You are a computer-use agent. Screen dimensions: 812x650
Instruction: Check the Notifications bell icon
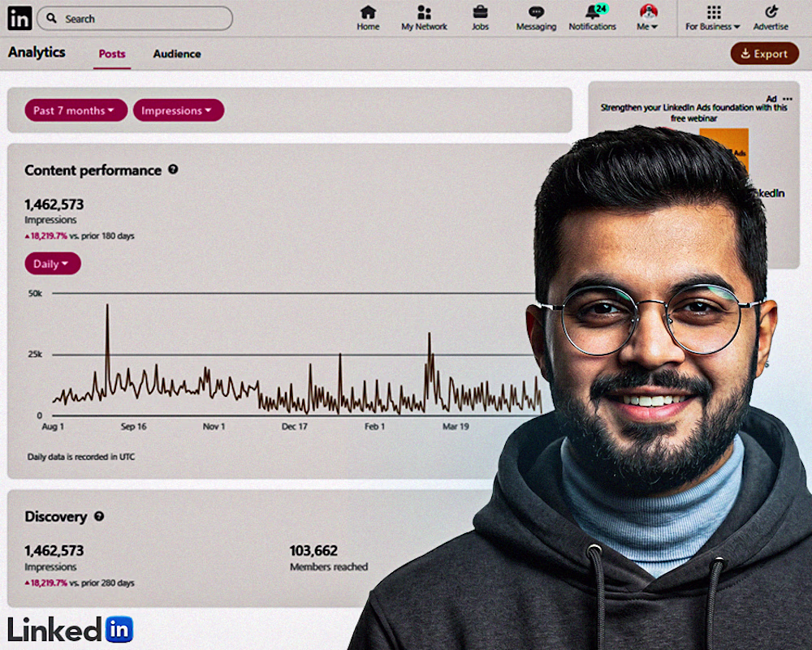point(594,12)
